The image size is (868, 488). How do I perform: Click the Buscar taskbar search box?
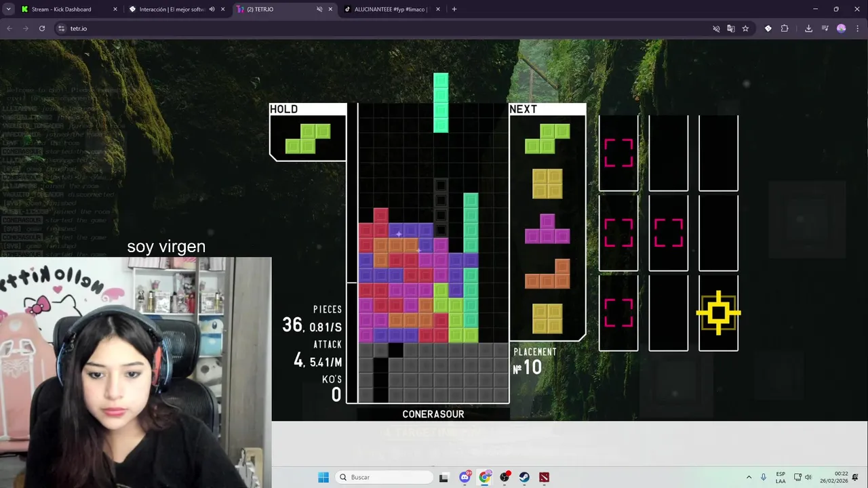pos(384,477)
